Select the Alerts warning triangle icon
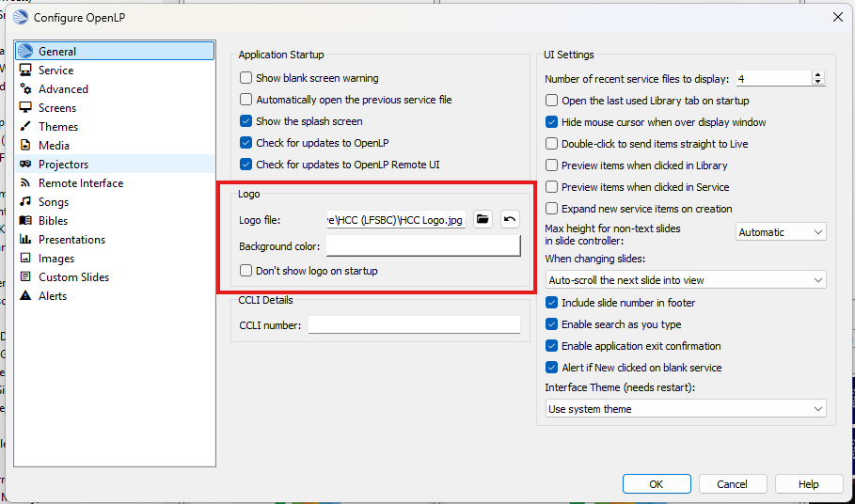 coord(25,296)
